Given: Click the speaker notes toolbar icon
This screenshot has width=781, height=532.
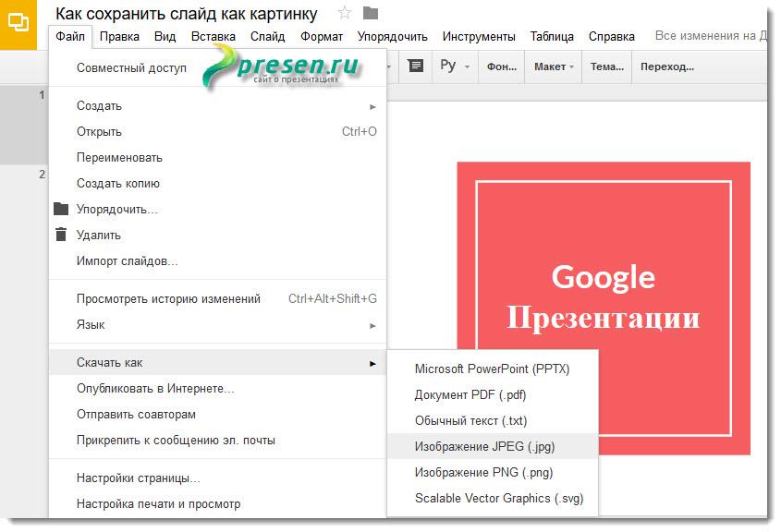Looking at the screenshot, I should point(415,66).
